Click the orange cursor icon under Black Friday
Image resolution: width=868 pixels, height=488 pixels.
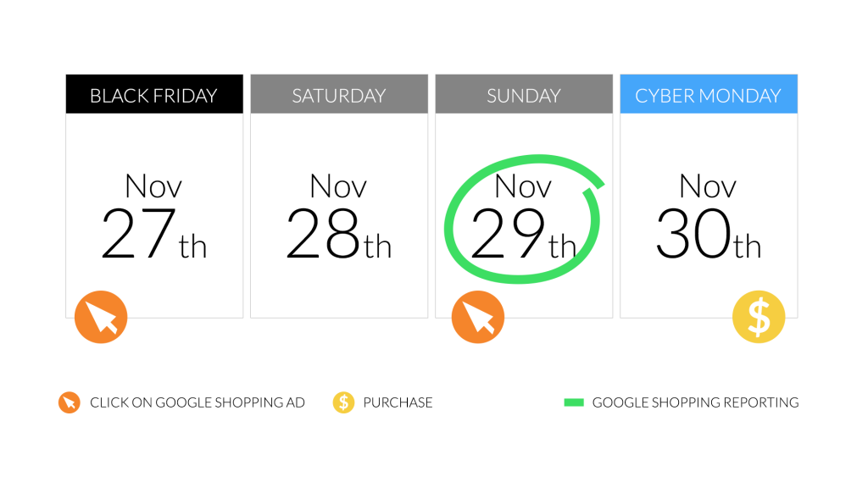(x=101, y=317)
